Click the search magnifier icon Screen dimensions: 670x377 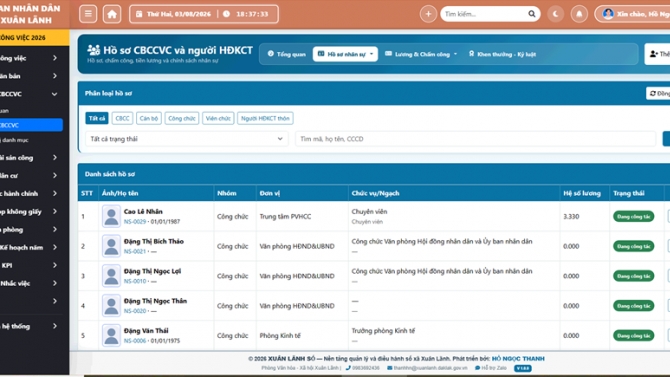(x=532, y=14)
